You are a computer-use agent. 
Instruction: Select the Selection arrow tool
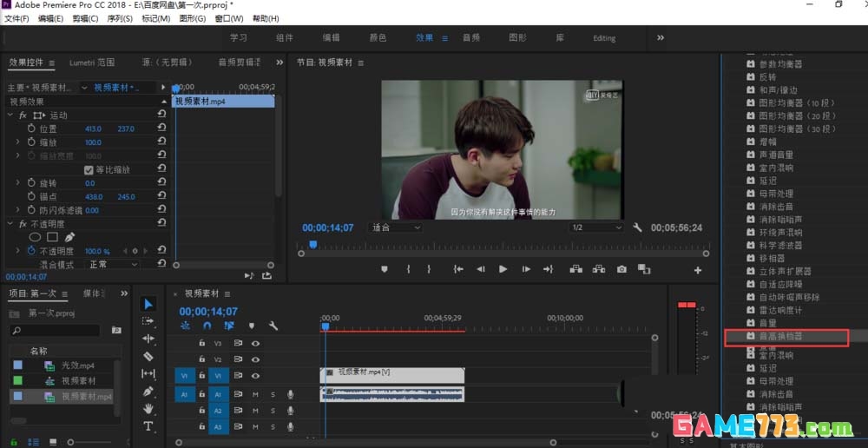[x=148, y=304]
